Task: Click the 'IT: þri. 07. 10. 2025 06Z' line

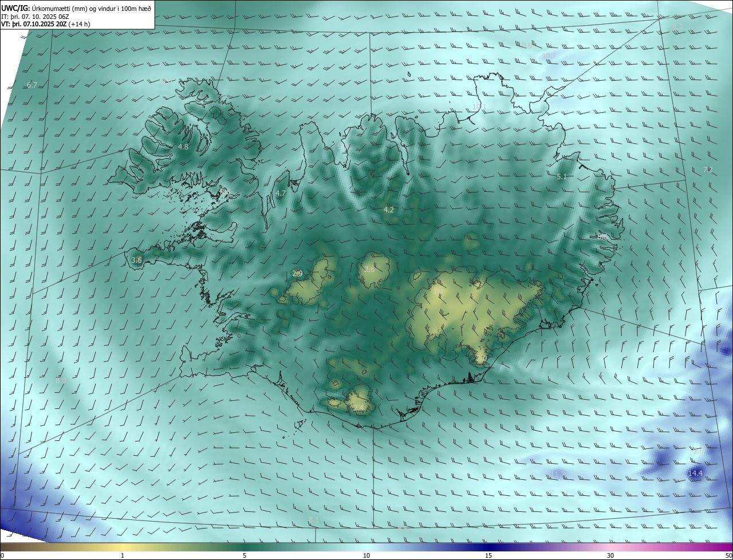Action: point(36,16)
